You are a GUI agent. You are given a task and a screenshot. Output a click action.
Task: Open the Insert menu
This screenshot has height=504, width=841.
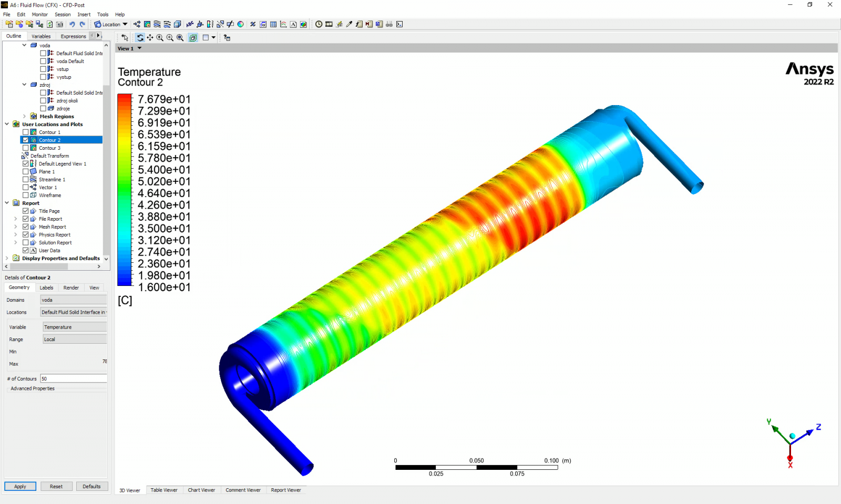tap(84, 15)
